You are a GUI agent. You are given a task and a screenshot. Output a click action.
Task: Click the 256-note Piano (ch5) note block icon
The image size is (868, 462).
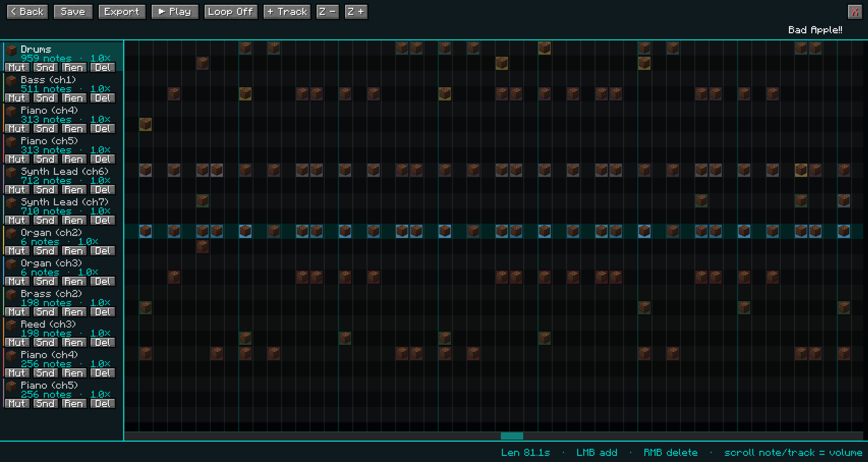click(x=12, y=386)
